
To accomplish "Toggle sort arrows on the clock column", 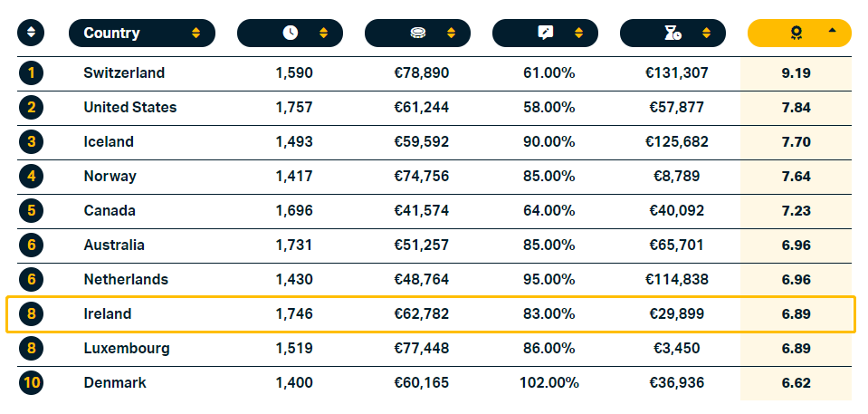I will click(323, 34).
